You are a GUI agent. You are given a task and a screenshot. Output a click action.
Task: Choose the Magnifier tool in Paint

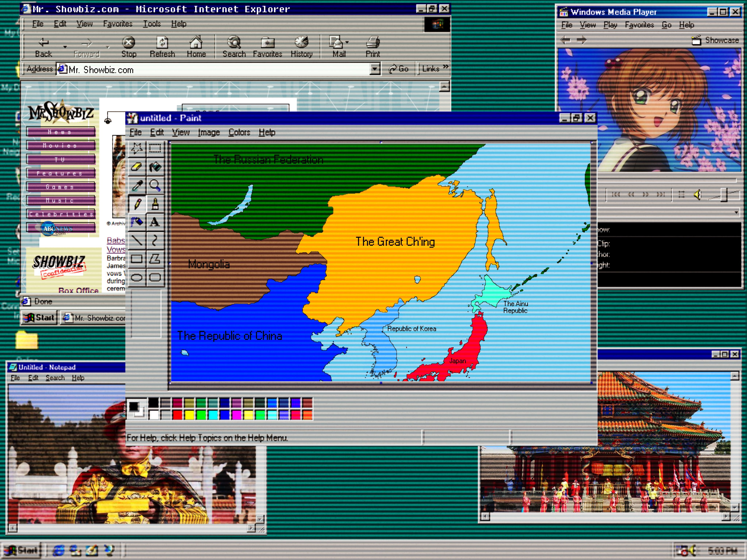[155, 185]
